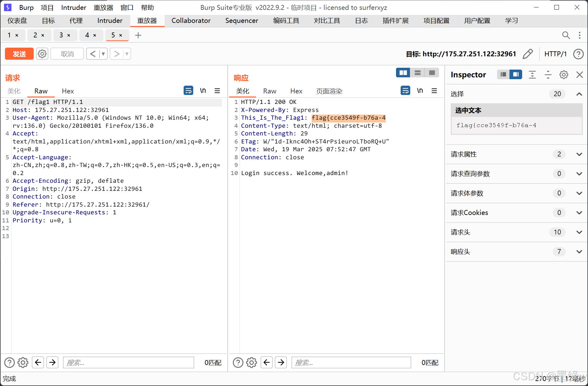Viewport: 588px width, 386px height.
Task: Select request Hex view tab
Action: click(x=68, y=91)
